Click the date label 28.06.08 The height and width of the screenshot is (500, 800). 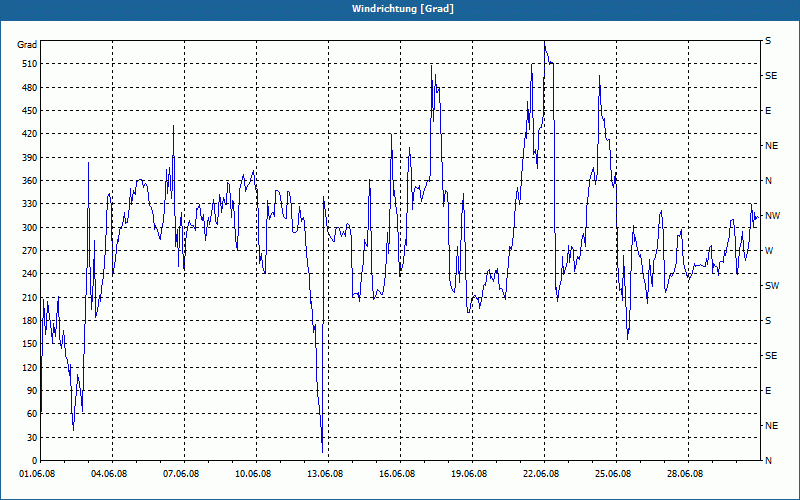tap(685, 474)
